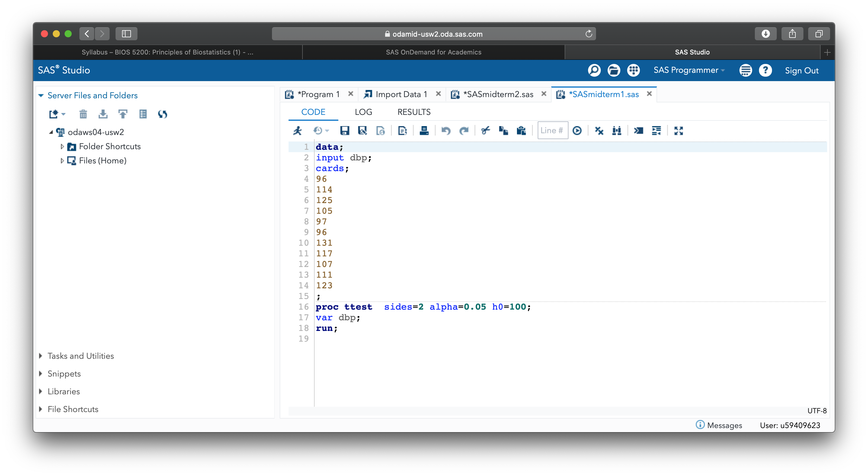Click the go interactive mode icon
This screenshot has width=868, height=476.
[x=638, y=131]
